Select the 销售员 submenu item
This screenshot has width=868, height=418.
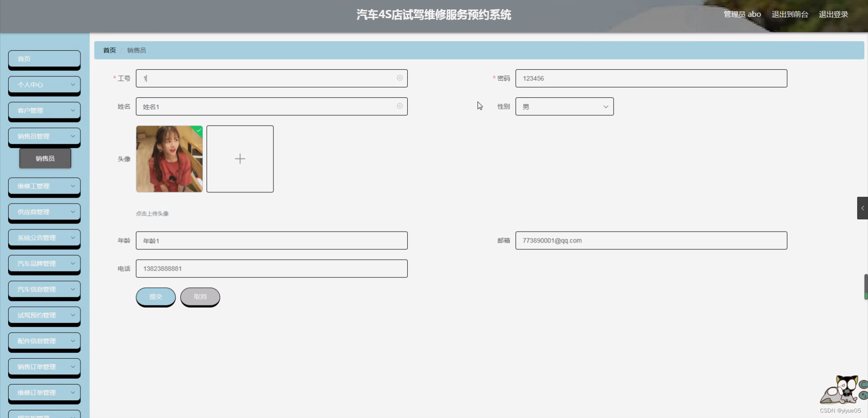tap(45, 158)
